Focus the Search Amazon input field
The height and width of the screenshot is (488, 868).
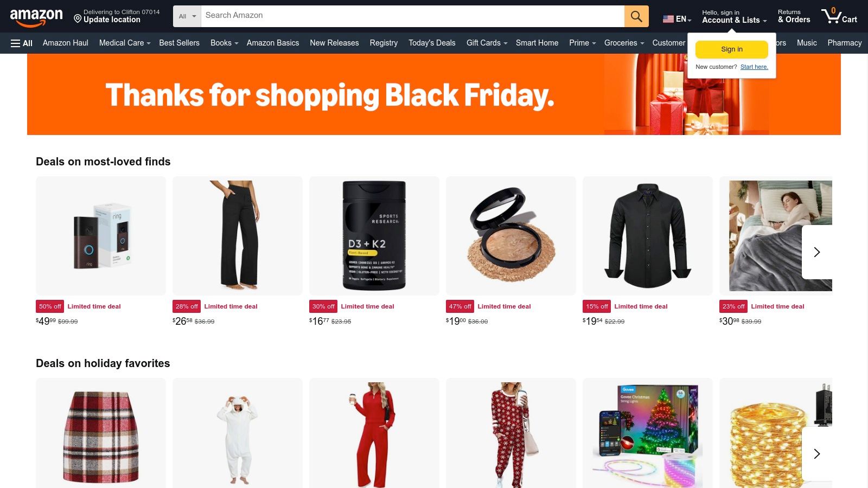coord(413,16)
